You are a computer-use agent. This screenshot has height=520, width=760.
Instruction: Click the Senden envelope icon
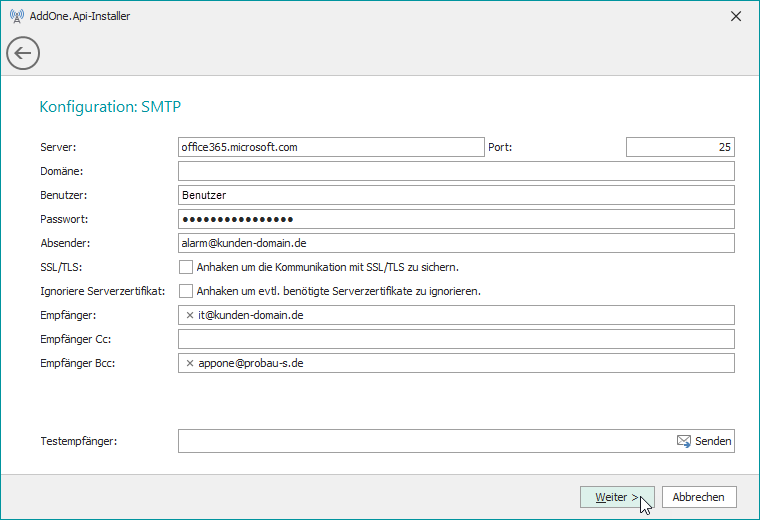(683, 441)
